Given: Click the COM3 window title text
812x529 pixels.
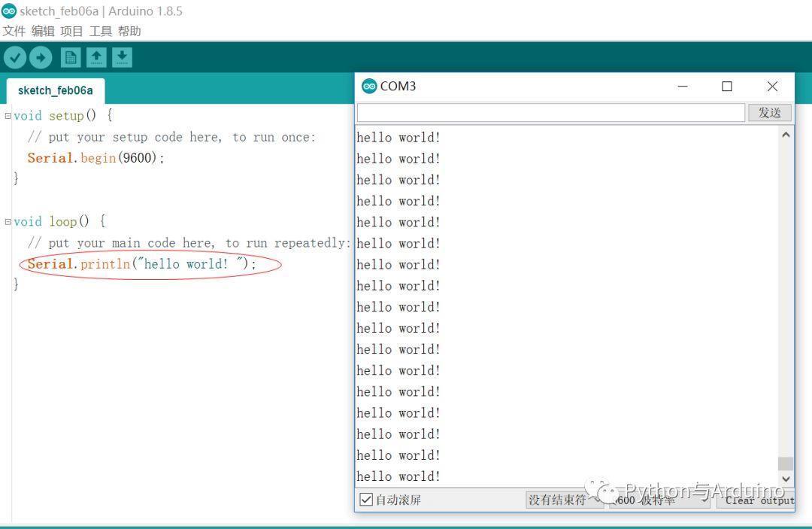Looking at the screenshot, I should click(398, 86).
